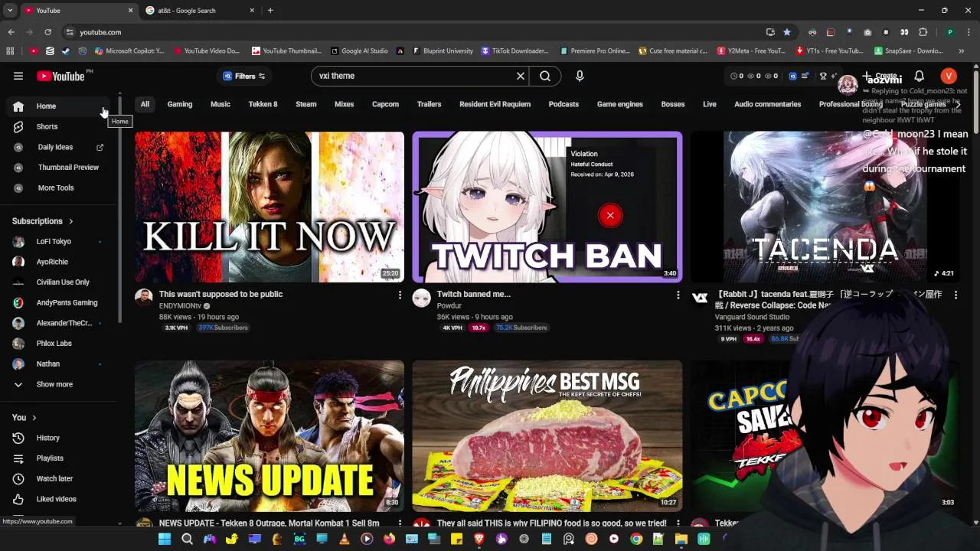The image size is (980, 551).
Task: Open Microsoft Copilot bookmark
Action: pyautogui.click(x=130, y=51)
